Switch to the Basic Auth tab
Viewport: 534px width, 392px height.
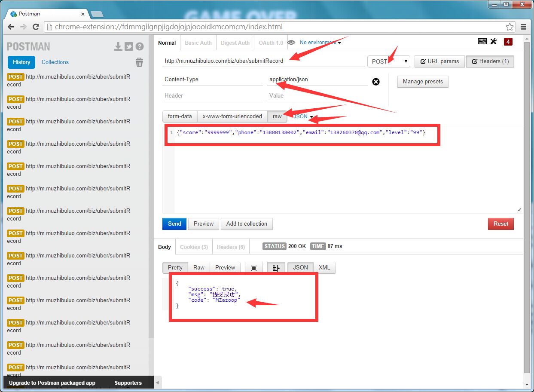point(198,43)
